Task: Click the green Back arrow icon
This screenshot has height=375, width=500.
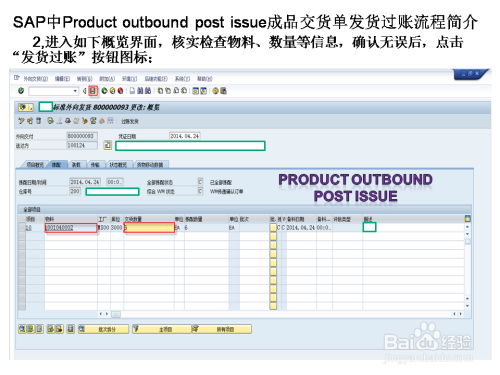Action: [104, 91]
